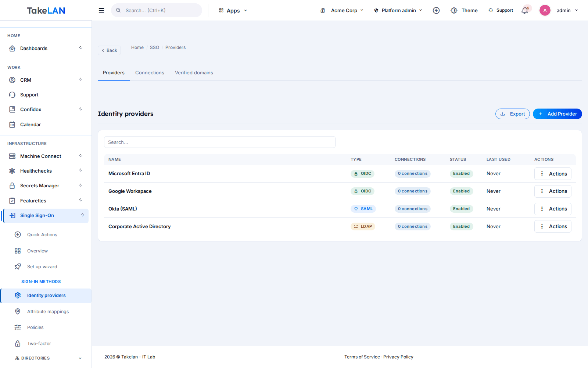The image size is (588, 368).
Task: Expand the Apps dropdown
Action: 233,10
